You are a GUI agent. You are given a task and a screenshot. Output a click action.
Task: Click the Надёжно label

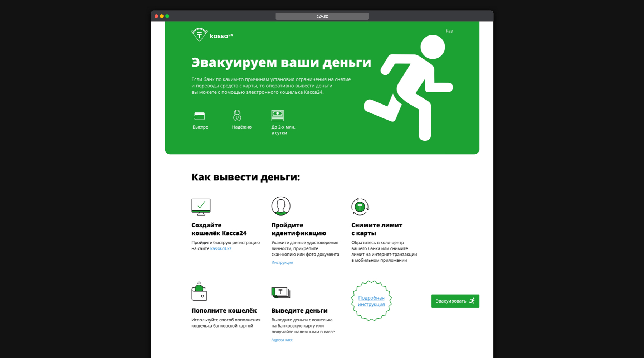241,127
